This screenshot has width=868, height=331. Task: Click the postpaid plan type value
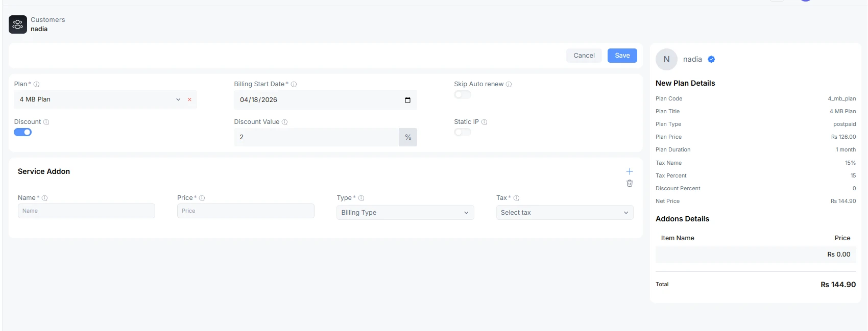[845, 124]
